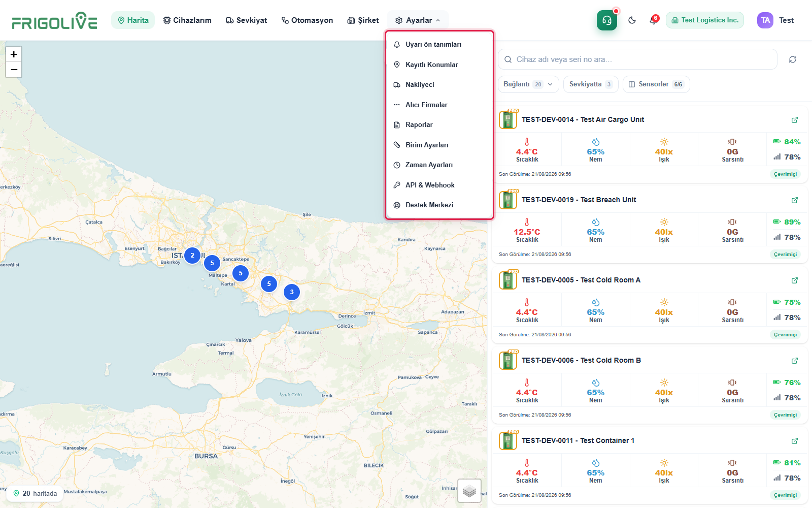
Task: Open TEST-DEV-0011 external link icon
Action: click(795, 441)
